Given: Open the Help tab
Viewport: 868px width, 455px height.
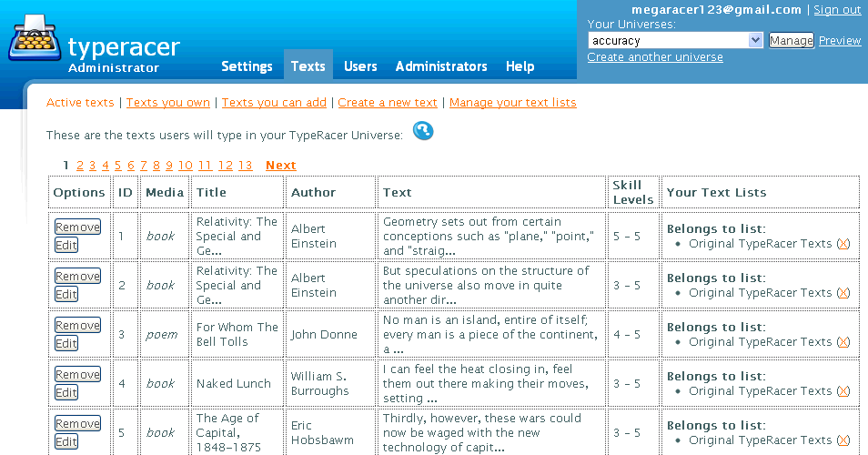Looking at the screenshot, I should (520, 66).
